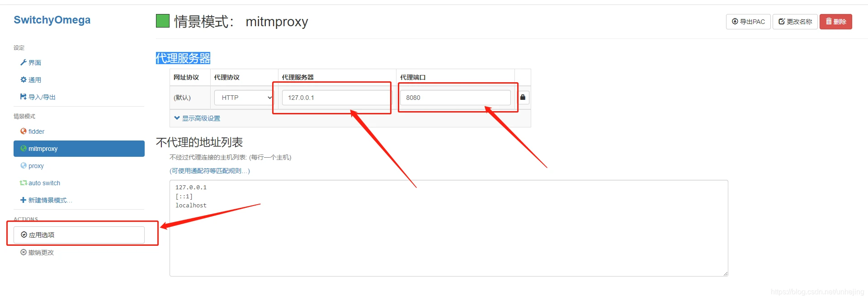Click the lock icon beside proxy port
This screenshot has height=300, width=868.
[523, 97]
